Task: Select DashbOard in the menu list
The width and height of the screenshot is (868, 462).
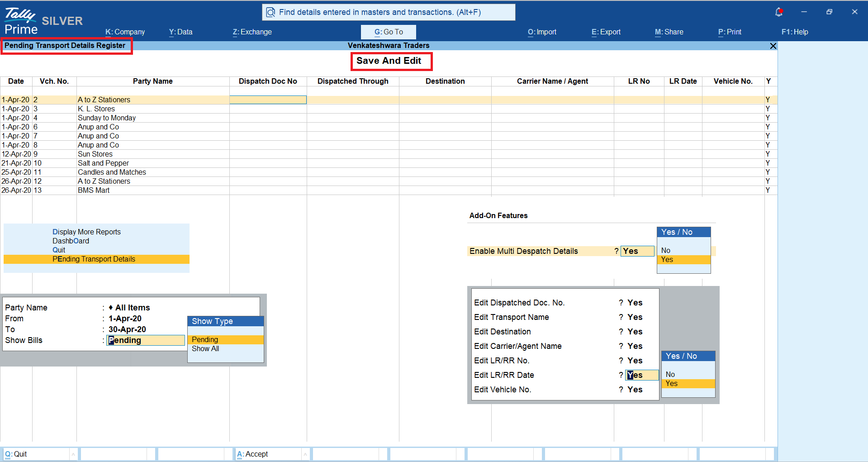Action: tap(71, 241)
